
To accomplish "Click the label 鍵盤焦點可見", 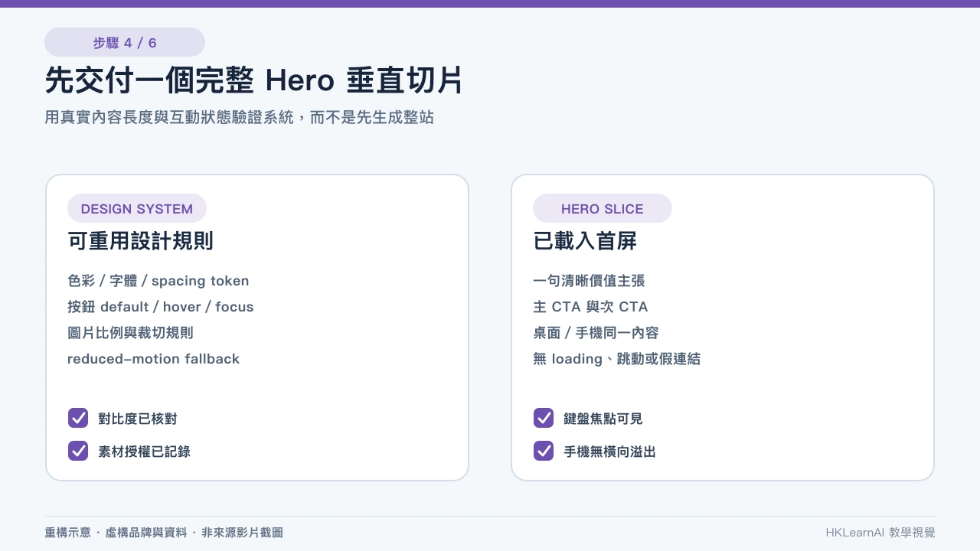I will click(603, 419).
